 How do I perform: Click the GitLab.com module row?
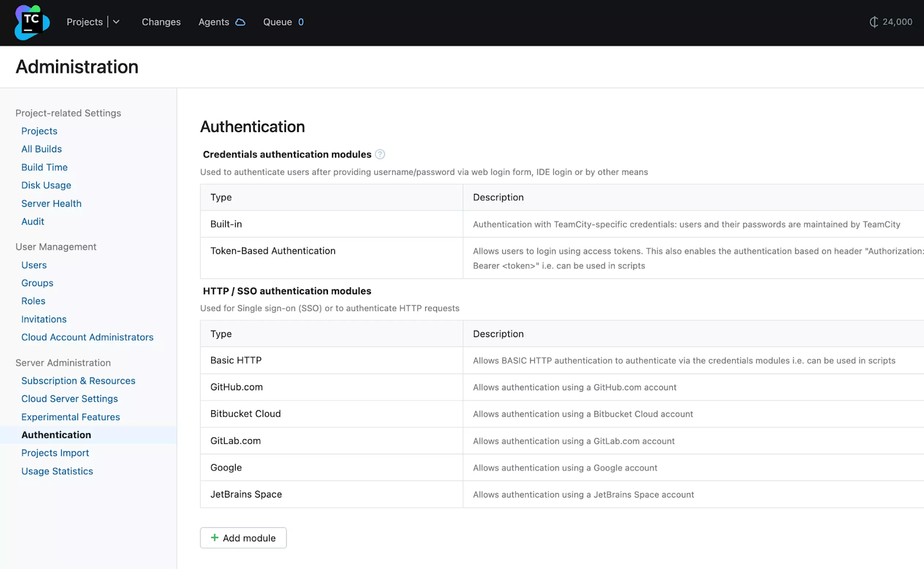click(x=562, y=441)
